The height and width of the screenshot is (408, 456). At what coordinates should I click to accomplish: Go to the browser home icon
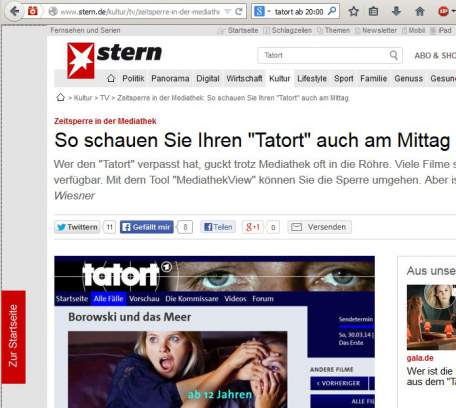[x=420, y=12]
